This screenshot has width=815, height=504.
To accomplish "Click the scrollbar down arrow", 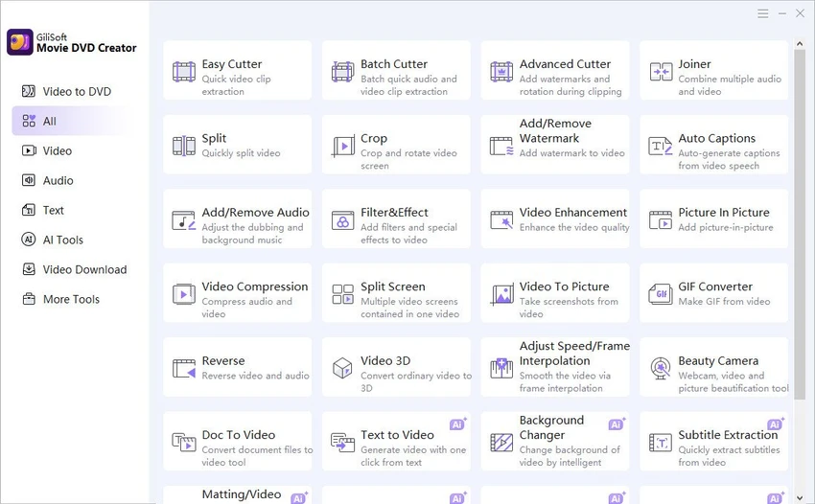I will (x=800, y=497).
